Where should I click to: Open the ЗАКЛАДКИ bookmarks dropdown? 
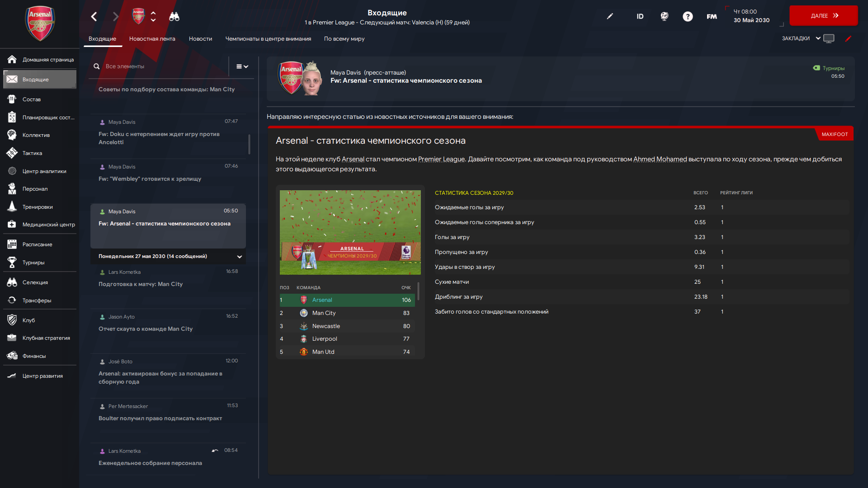click(x=801, y=38)
